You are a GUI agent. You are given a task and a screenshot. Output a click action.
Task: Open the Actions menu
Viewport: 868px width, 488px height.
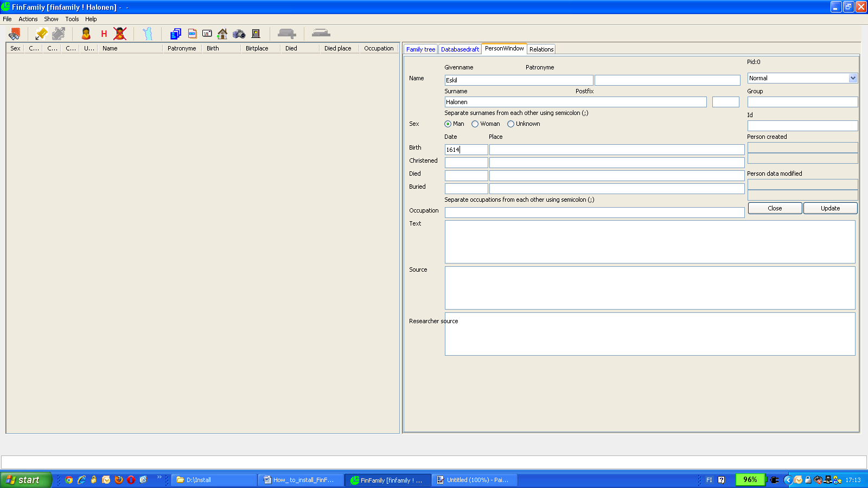click(x=28, y=19)
